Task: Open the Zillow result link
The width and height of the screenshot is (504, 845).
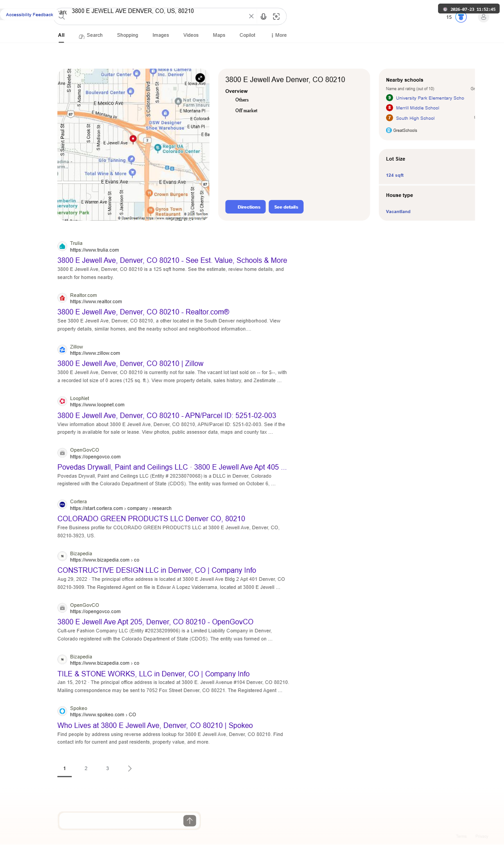Action: tap(130, 364)
